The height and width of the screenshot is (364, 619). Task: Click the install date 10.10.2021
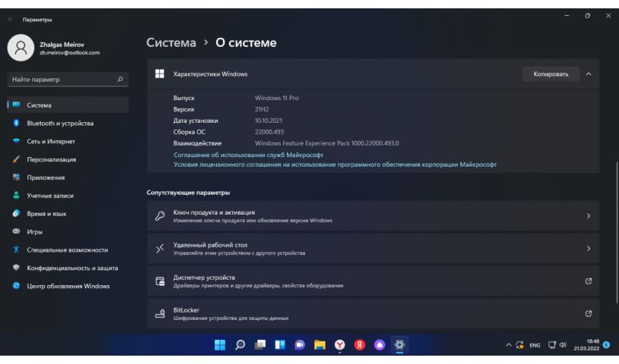click(x=268, y=121)
